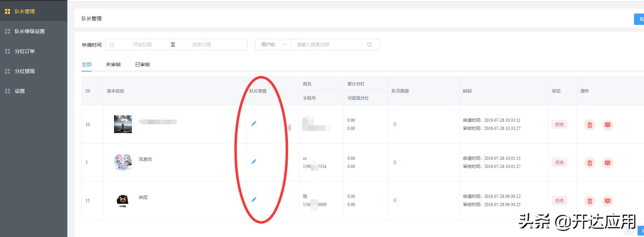Open the 用户ID dropdown
This screenshot has height=237, width=644.
[x=273, y=44]
